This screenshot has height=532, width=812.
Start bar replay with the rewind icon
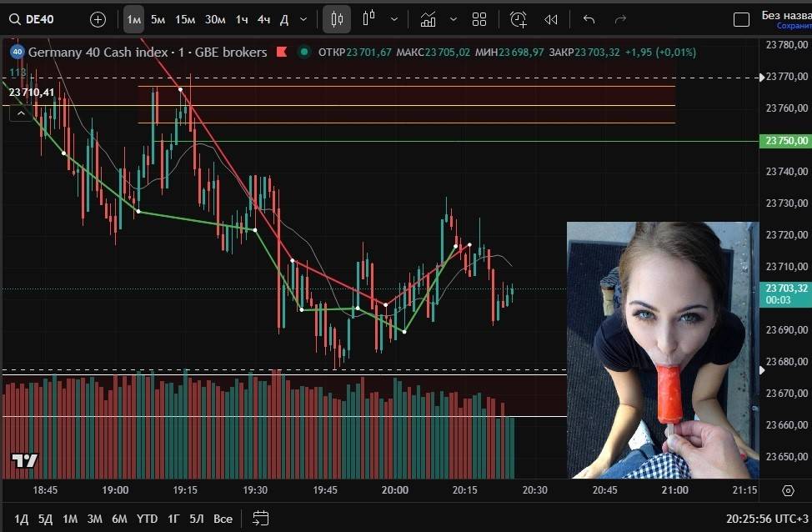tap(551, 19)
